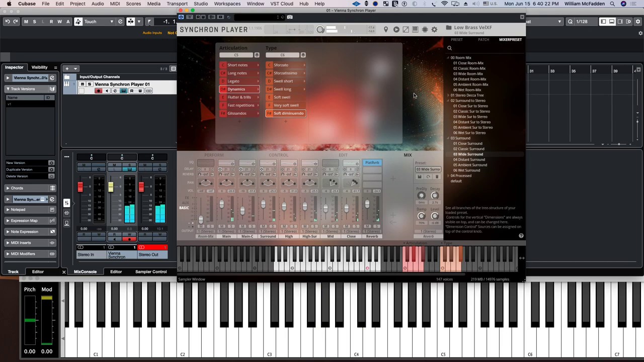Select the Fast repetitions articulation
This screenshot has height=362, width=644.
click(x=239, y=105)
